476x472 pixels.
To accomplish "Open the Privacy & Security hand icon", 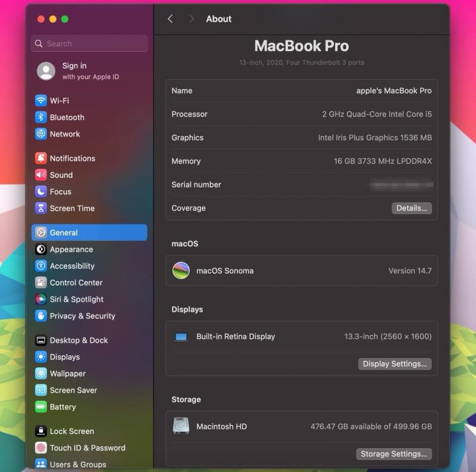I will pyautogui.click(x=40, y=316).
